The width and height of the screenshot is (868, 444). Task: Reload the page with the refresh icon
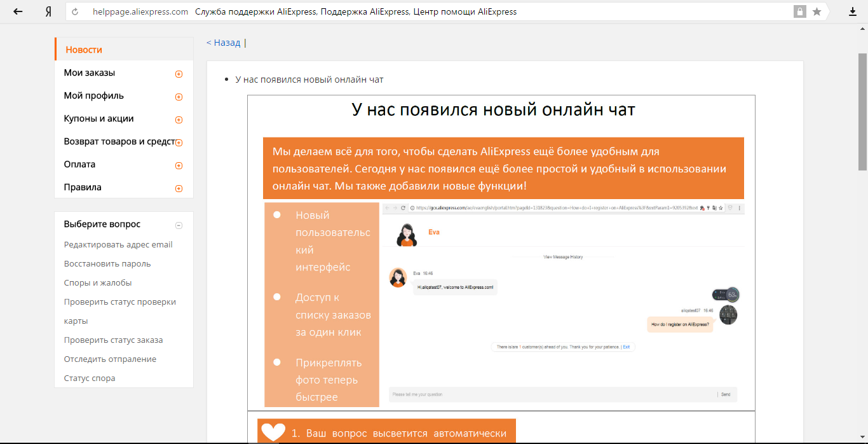[x=76, y=11]
